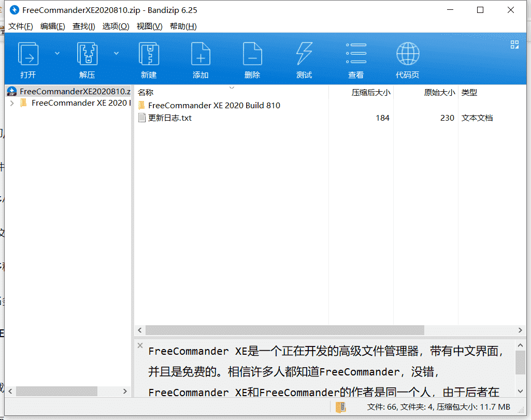Viewport: 531px width, 420px height.
Task: Open the dropdown arrow next to 解压
Action: [x=116, y=53]
